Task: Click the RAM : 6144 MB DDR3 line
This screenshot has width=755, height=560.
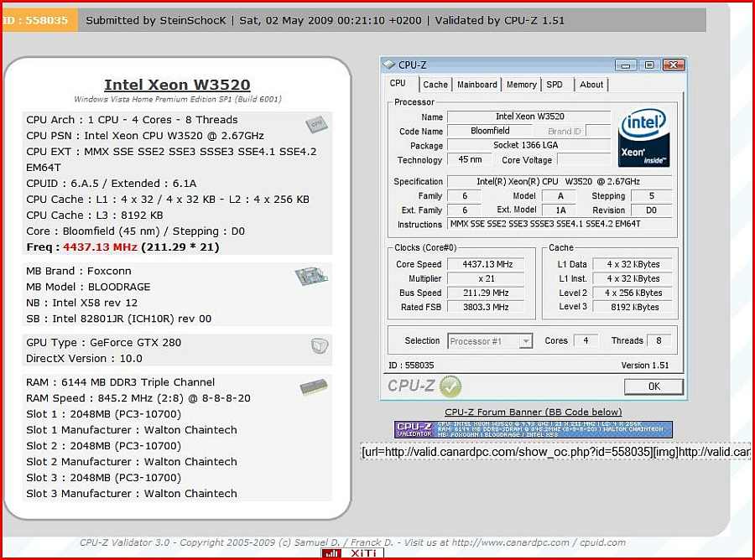Action: (x=120, y=382)
